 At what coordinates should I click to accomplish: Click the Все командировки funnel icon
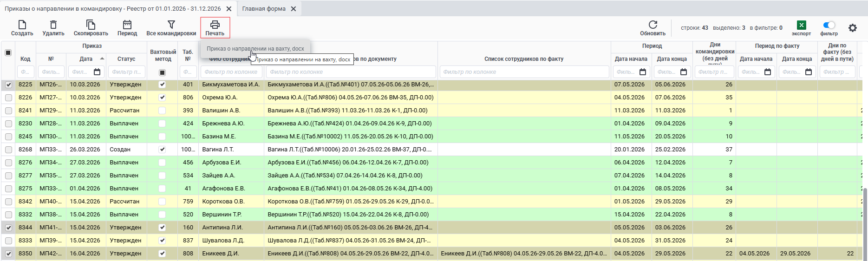(x=171, y=25)
